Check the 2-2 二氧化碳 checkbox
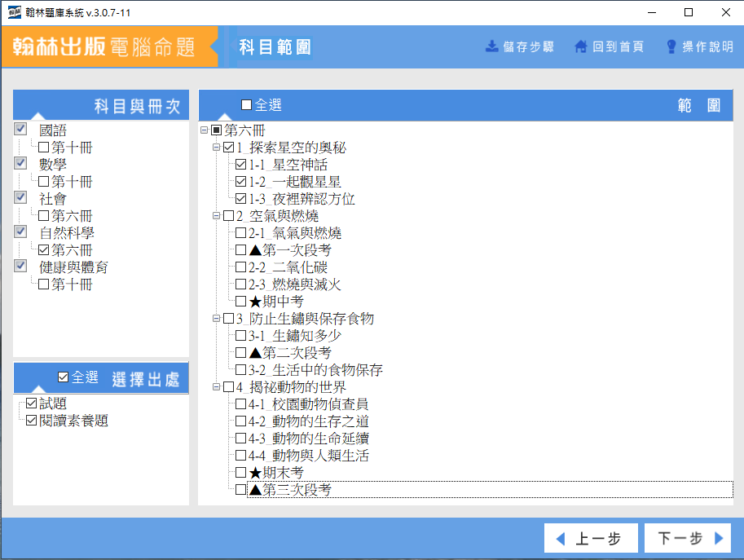 pos(240,267)
